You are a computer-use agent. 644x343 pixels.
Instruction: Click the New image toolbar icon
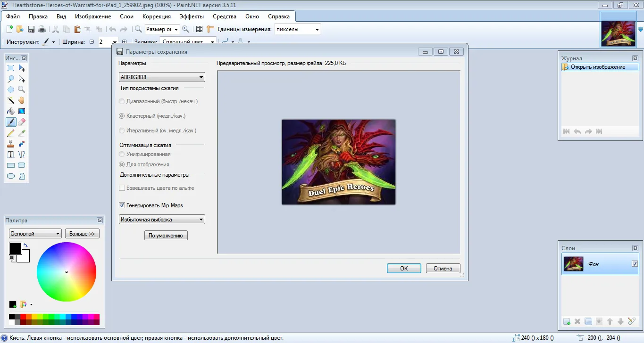[9, 29]
